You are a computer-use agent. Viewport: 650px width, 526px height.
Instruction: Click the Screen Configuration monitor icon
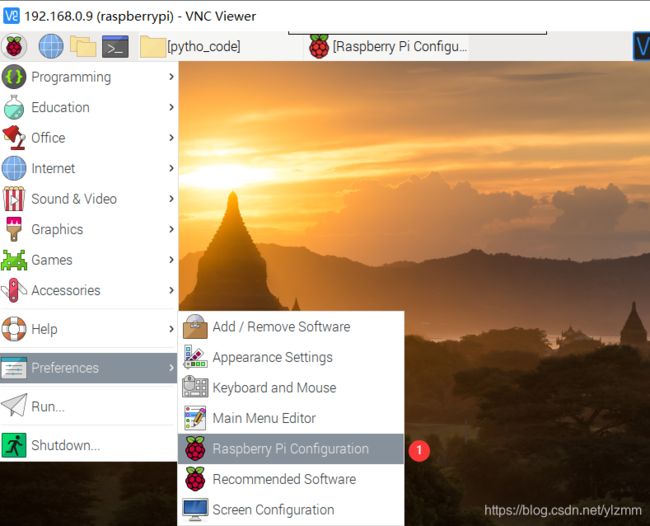195,510
